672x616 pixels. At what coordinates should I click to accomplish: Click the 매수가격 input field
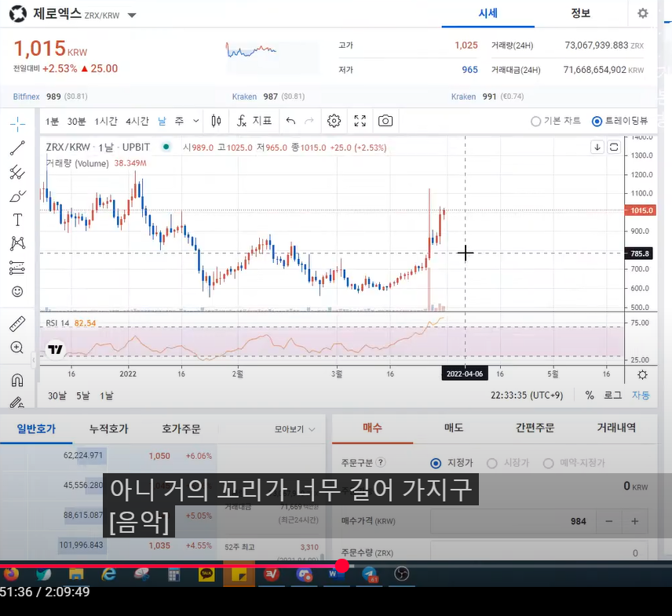point(513,521)
